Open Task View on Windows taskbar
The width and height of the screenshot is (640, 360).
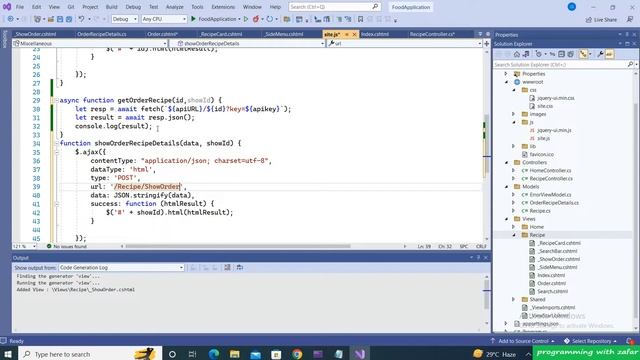[x=193, y=354]
